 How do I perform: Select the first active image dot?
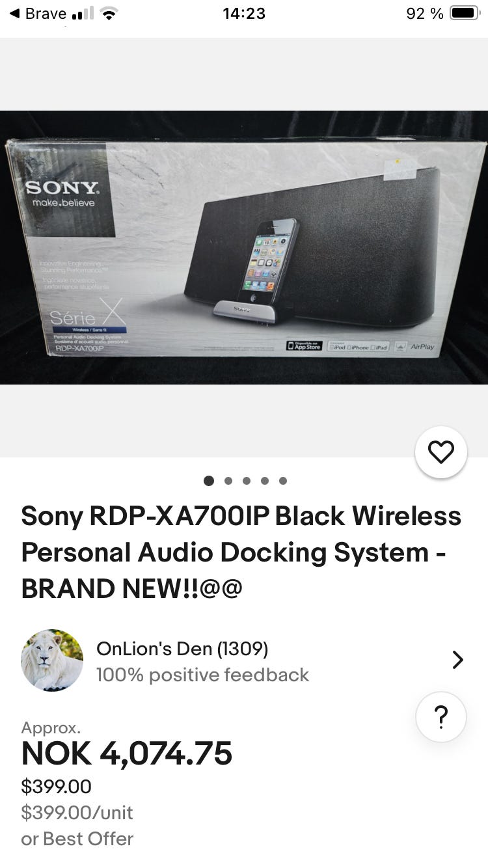click(209, 481)
